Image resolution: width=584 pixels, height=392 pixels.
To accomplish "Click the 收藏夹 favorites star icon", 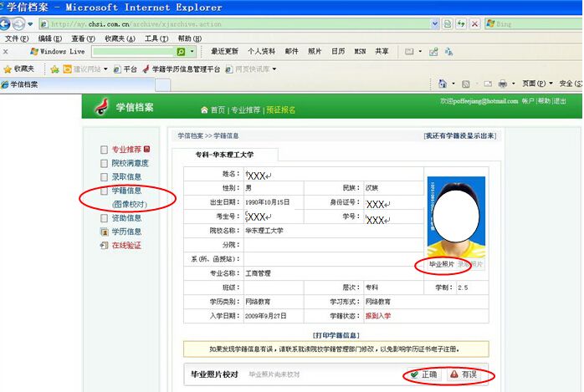I will tap(8, 69).
